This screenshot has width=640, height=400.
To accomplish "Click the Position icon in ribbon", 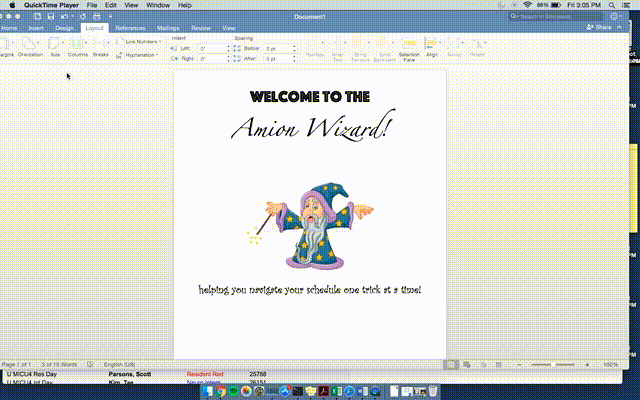I will (x=315, y=47).
